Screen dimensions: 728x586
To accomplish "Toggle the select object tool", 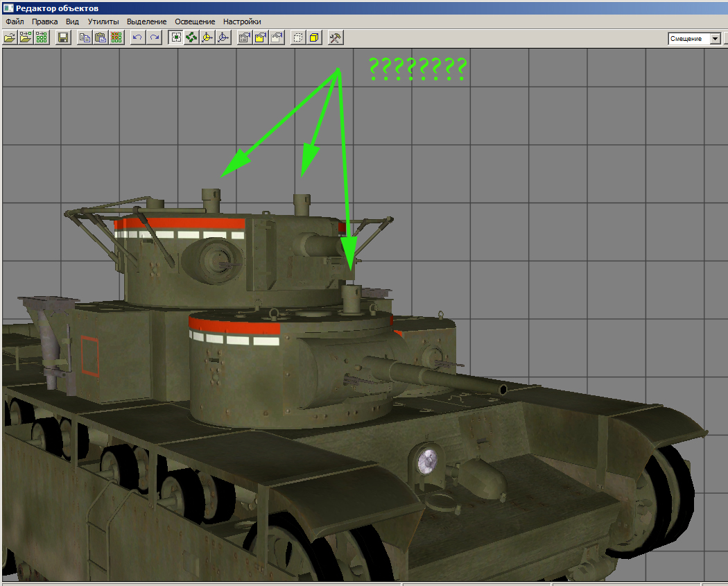I will (x=175, y=37).
